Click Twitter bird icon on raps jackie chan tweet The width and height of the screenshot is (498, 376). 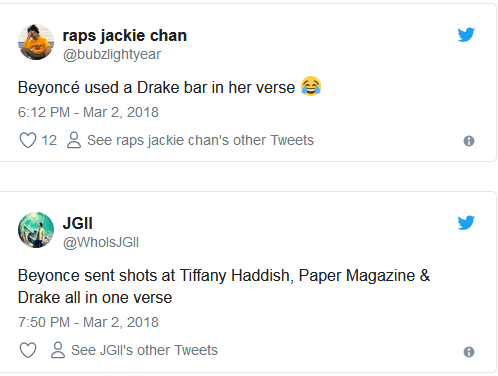click(x=466, y=35)
